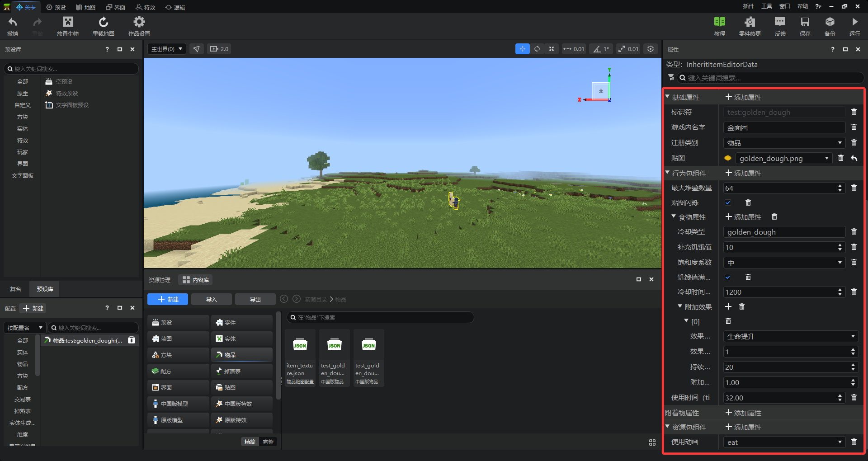Open the 教程 tutorial book icon
Viewport: 868px width, 461px height.
pos(720,22)
